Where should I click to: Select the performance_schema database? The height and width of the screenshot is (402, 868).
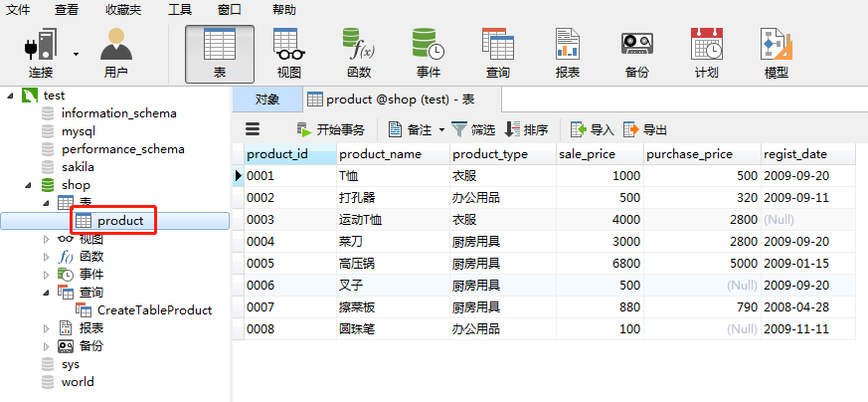point(123,149)
